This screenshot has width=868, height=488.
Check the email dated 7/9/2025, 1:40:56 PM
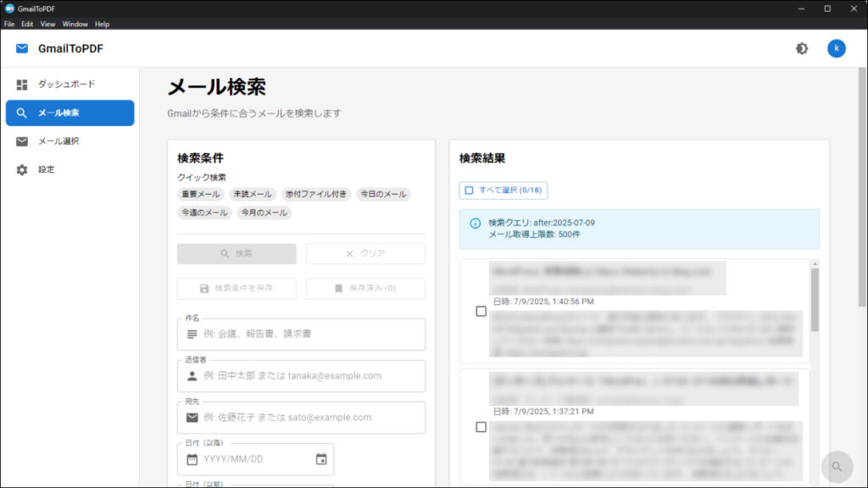(481, 312)
